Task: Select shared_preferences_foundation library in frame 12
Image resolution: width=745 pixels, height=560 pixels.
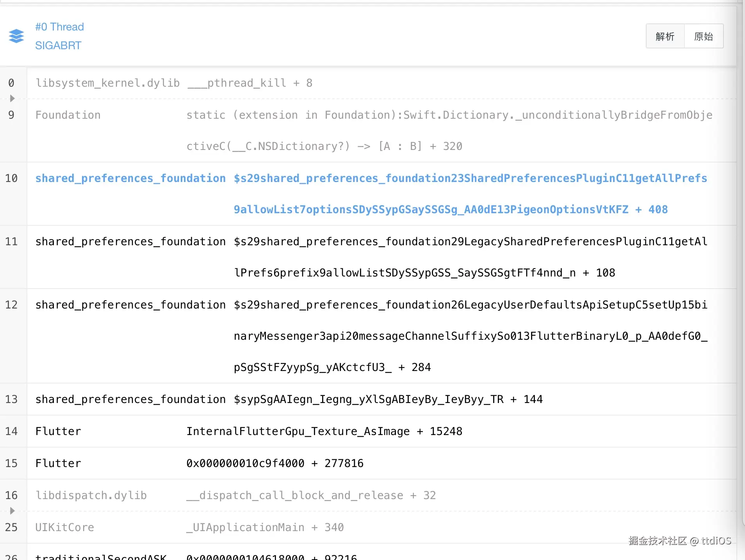Action: point(130,305)
